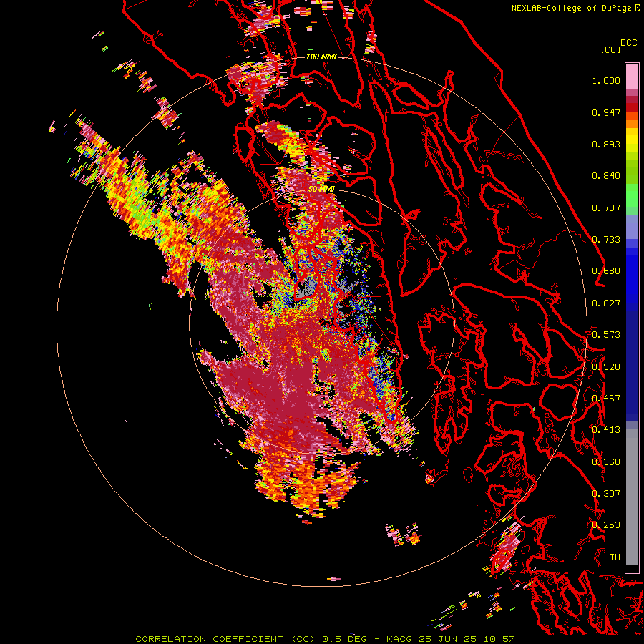Click the 0.307 scale value
The width and height of the screenshot is (644, 644).
606,493
